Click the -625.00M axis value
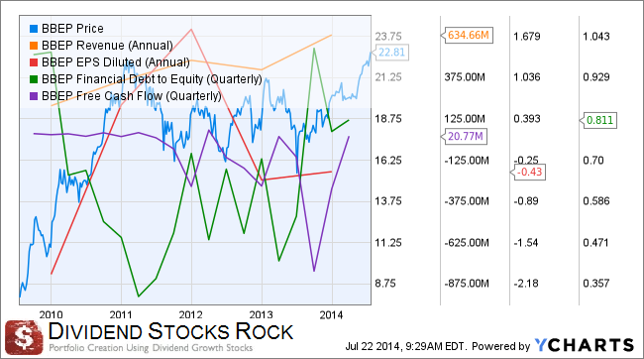The height and width of the screenshot is (359, 644). pyautogui.click(x=467, y=243)
